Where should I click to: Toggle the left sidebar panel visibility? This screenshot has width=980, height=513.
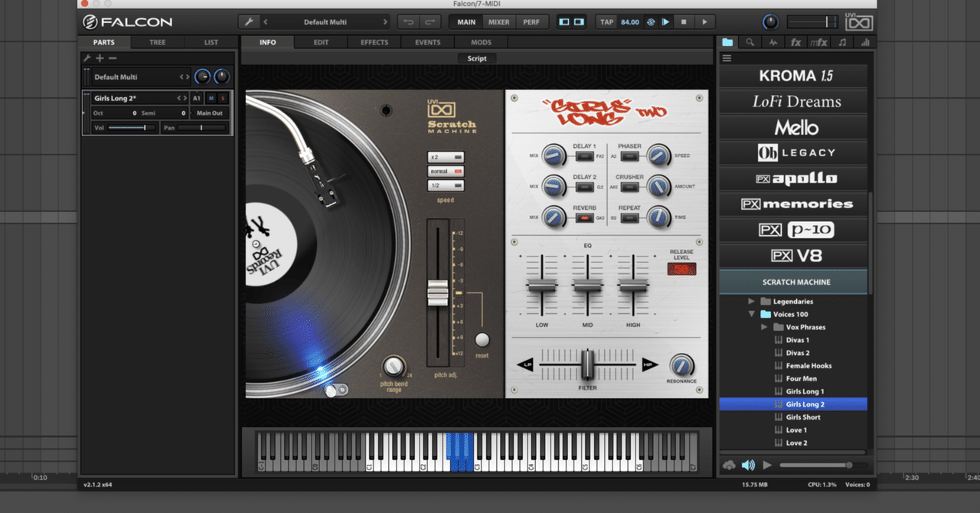565,22
